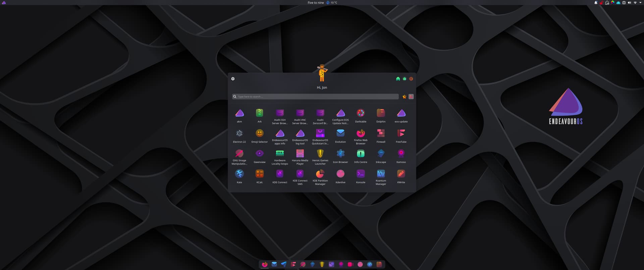The height and width of the screenshot is (270, 644).
Task: Open EndeavourOS log tool
Action: point(300,136)
